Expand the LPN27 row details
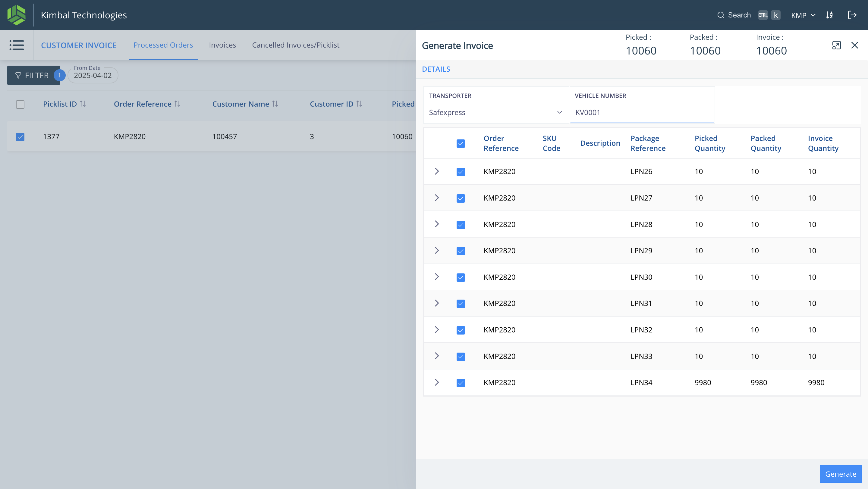 point(437,198)
